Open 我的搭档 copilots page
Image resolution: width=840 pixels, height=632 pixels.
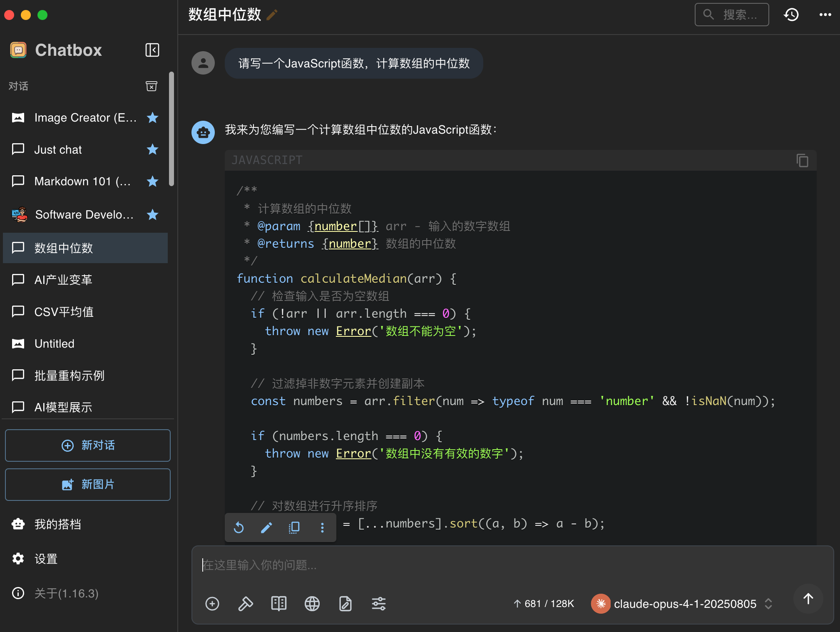(x=85, y=524)
